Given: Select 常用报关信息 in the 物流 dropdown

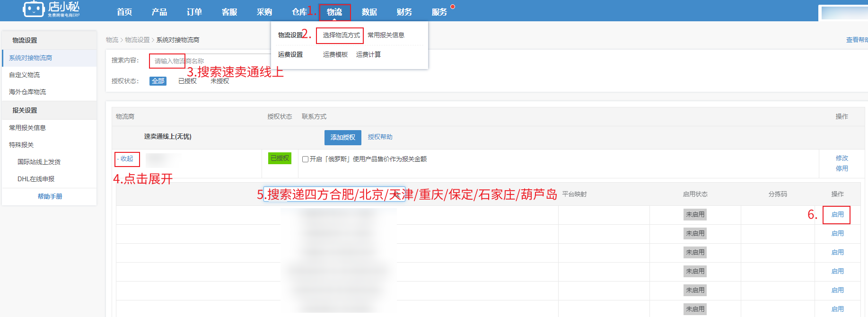Looking at the screenshot, I should [x=386, y=35].
